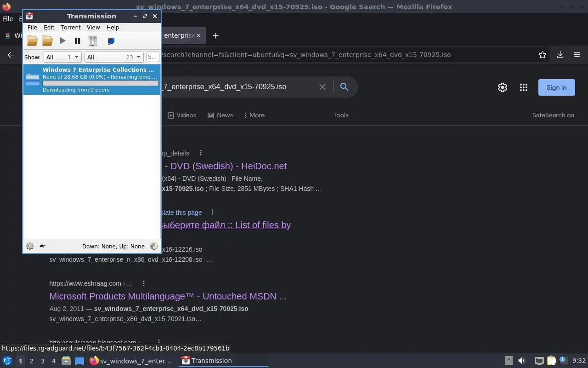Open the Google apps grid
The width and height of the screenshot is (588, 368).
pyautogui.click(x=524, y=87)
